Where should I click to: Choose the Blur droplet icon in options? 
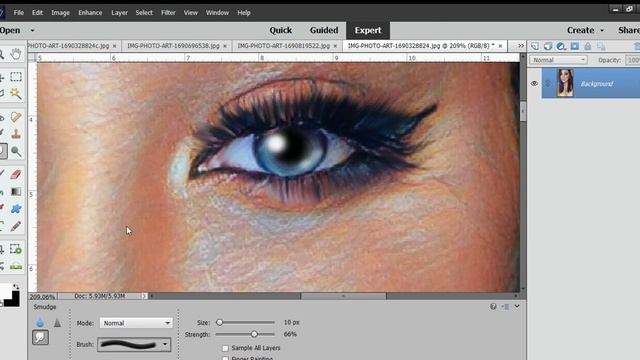click(x=40, y=322)
